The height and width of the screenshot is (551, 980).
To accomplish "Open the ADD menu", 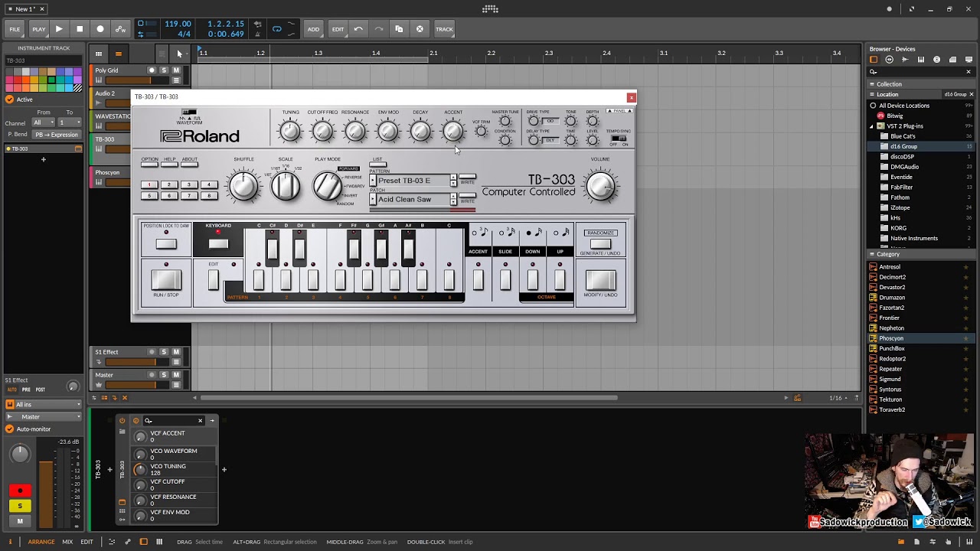I will pos(313,29).
